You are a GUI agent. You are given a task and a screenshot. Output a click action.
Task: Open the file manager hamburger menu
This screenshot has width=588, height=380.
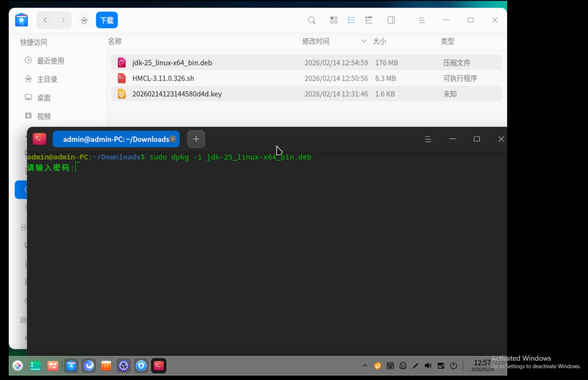(422, 20)
